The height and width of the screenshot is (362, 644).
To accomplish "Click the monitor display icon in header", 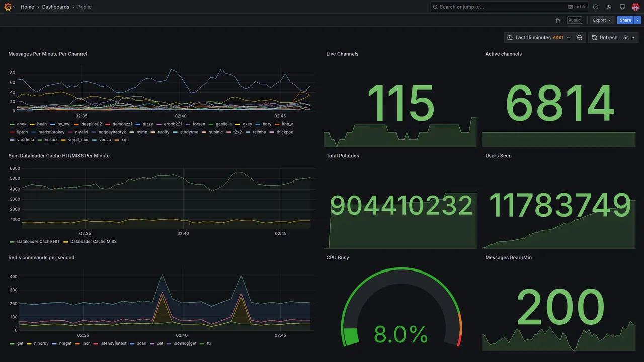I will [x=622, y=7].
